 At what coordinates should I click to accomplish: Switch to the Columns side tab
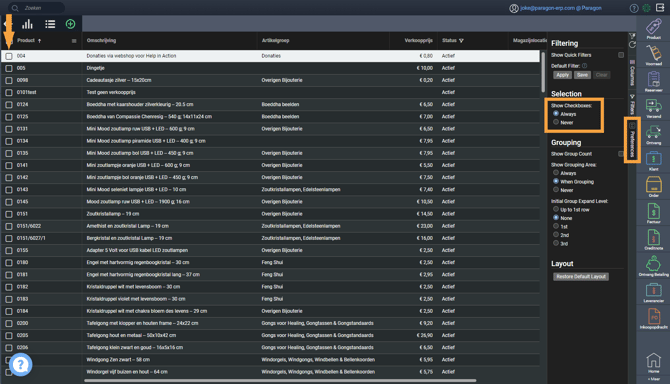pos(632,73)
